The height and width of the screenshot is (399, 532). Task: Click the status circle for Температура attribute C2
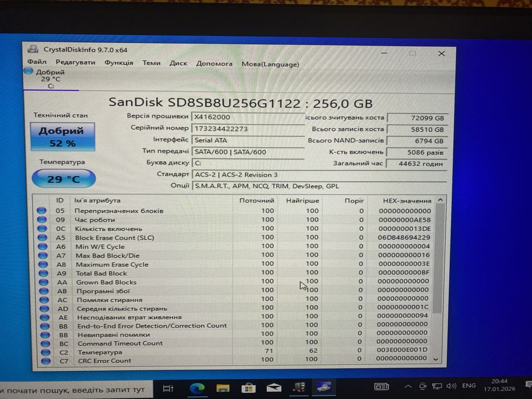46,352
